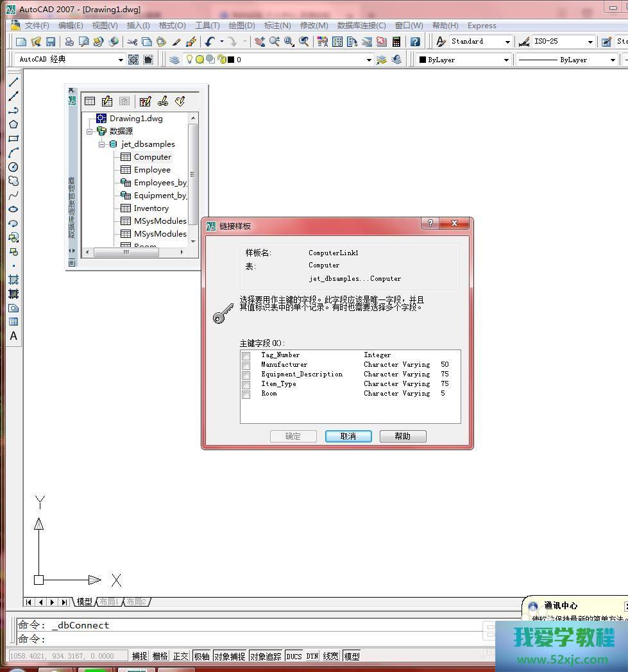This screenshot has width=628, height=672.
Task: Check the Tag_Number key field
Action: coord(246,356)
